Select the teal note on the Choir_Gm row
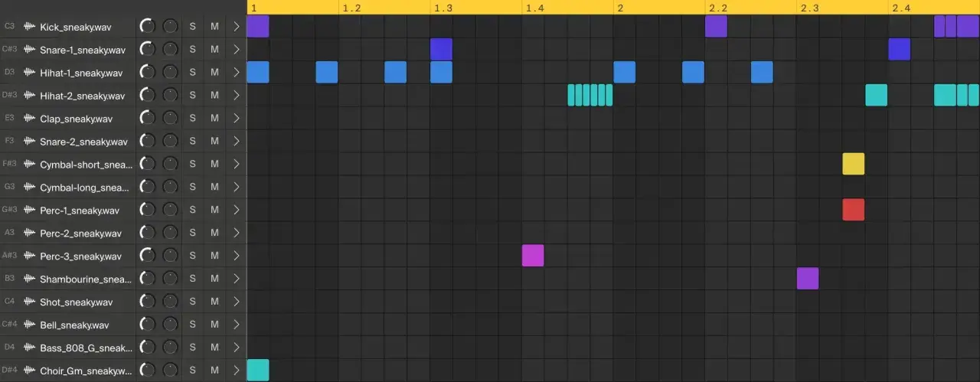The width and height of the screenshot is (980, 382). coord(258,370)
